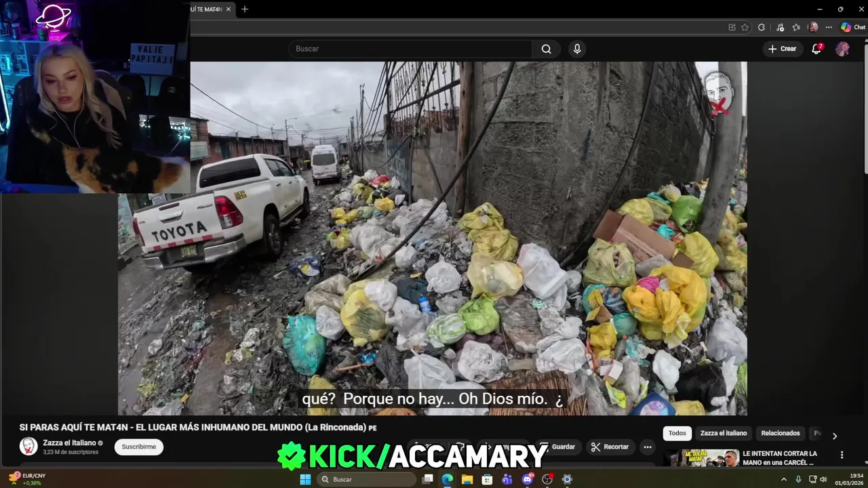Subscribe with the Suscribirme button
The height and width of the screenshot is (488, 868).
[x=139, y=447]
